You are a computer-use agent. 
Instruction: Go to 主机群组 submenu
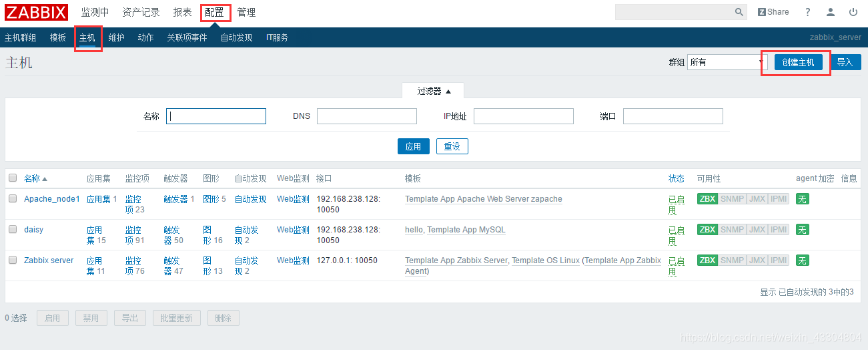21,37
